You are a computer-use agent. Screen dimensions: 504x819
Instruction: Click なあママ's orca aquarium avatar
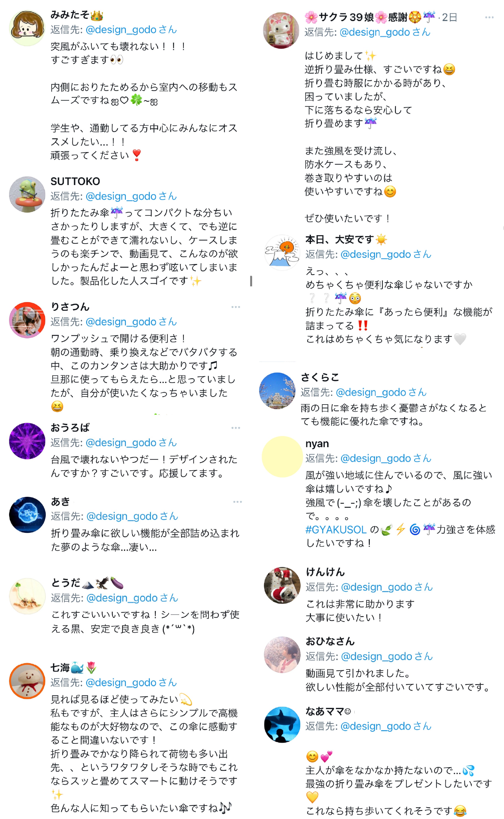282,724
